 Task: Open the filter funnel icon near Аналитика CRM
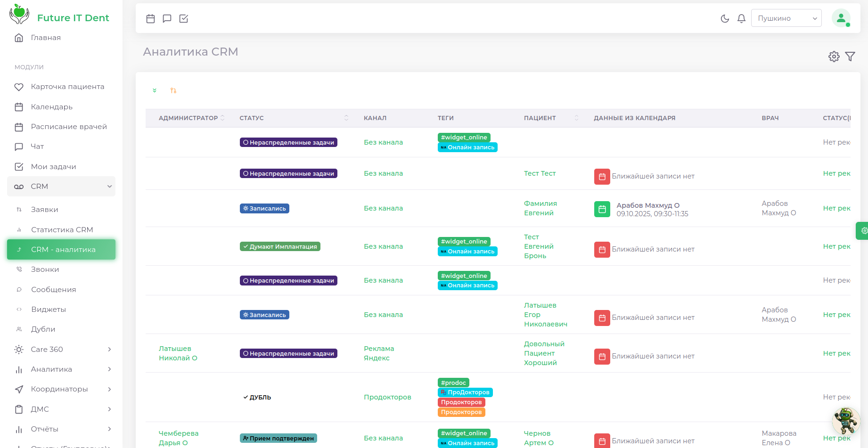click(x=851, y=56)
